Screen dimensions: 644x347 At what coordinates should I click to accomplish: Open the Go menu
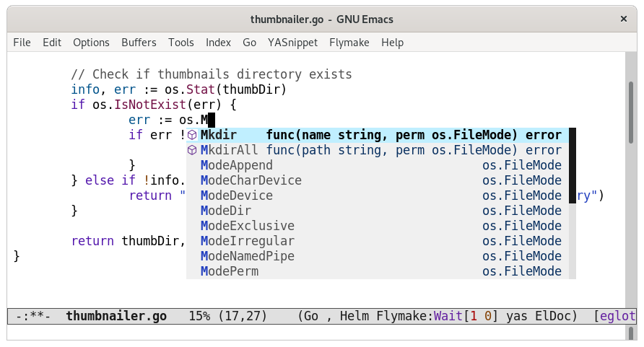tap(249, 43)
